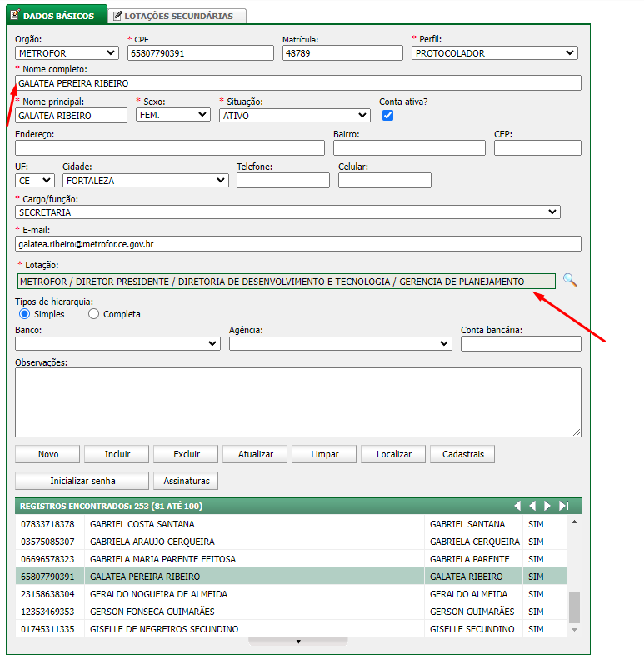Click name cell GABRIELA CERQUEIRA

[x=475, y=542]
